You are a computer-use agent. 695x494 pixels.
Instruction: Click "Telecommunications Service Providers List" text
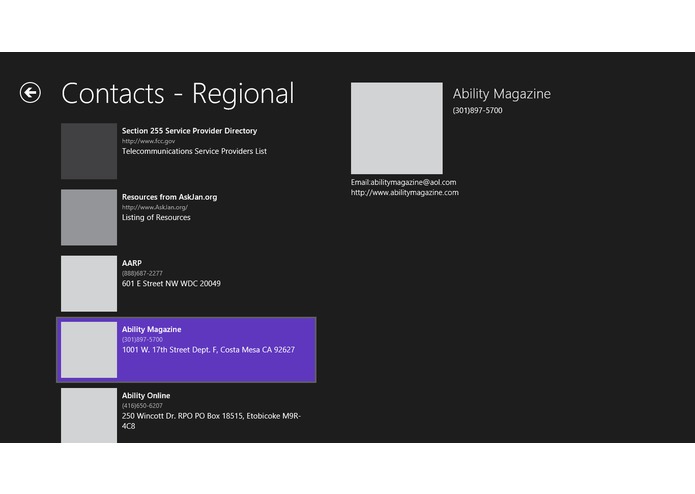[x=194, y=151]
